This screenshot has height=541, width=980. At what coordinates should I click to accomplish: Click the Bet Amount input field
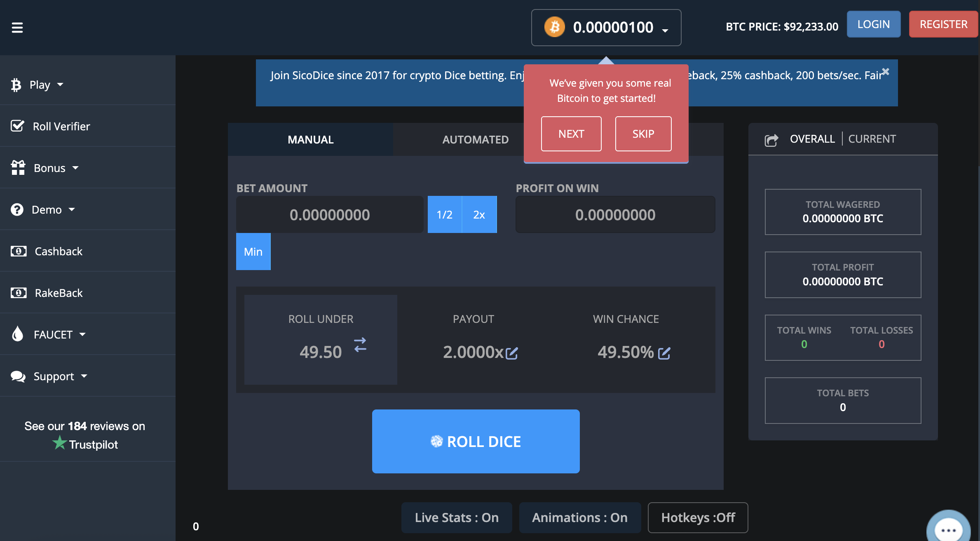coord(329,214)
